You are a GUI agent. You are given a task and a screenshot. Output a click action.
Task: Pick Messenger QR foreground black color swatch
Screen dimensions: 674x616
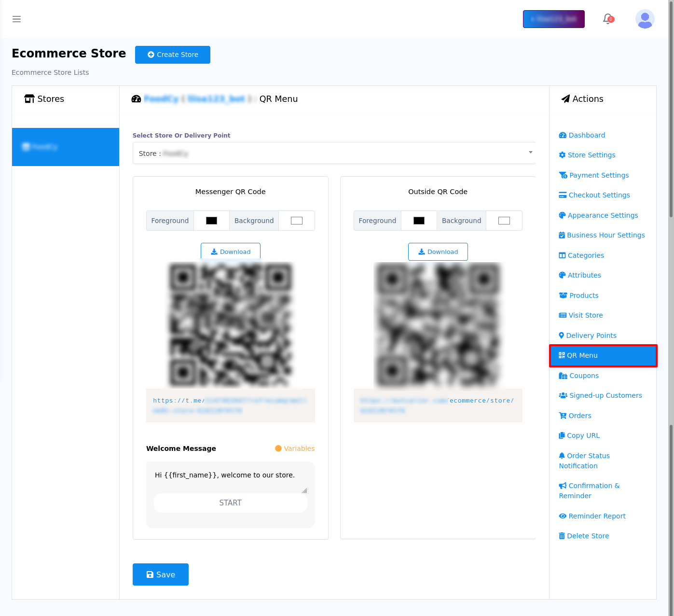[x=211, y=221]
